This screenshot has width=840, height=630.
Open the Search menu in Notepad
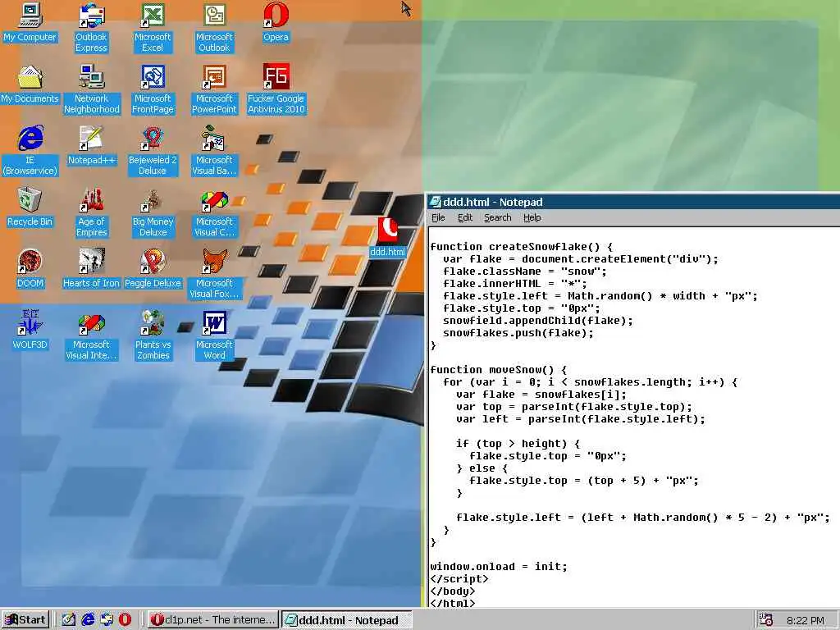pyautogui.click(x=498, y=217)
